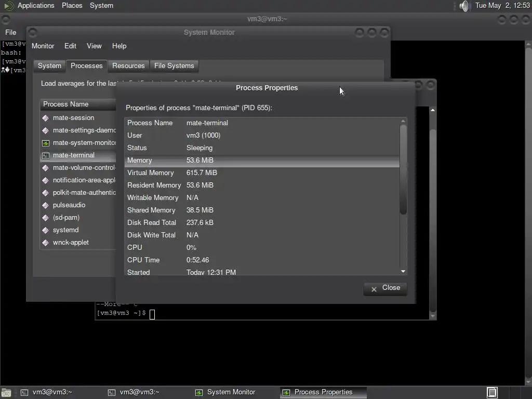Click the Process Name column header
This screenshot has width=532, height=399.
(x=78, y=104)
